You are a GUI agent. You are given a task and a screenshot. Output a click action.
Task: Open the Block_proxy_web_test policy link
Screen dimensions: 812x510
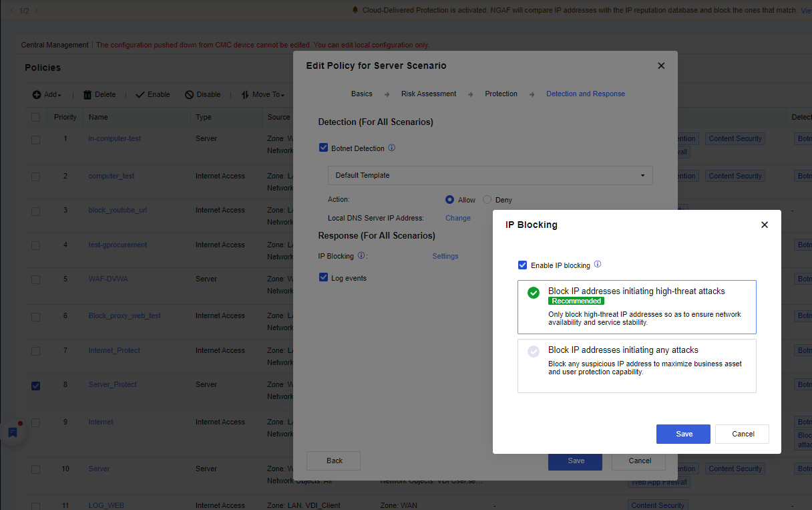pos(125,315)
